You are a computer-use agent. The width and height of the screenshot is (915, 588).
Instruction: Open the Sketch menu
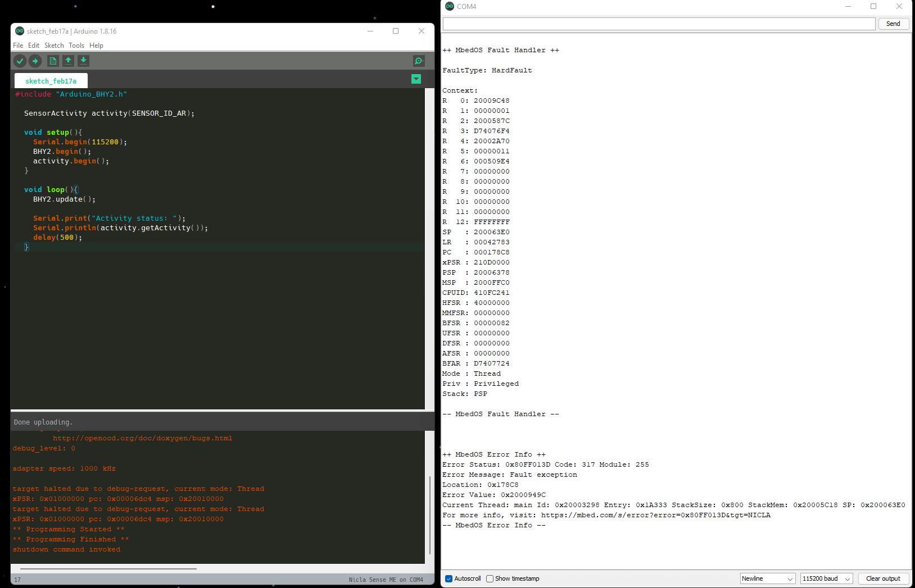[54, 45]
